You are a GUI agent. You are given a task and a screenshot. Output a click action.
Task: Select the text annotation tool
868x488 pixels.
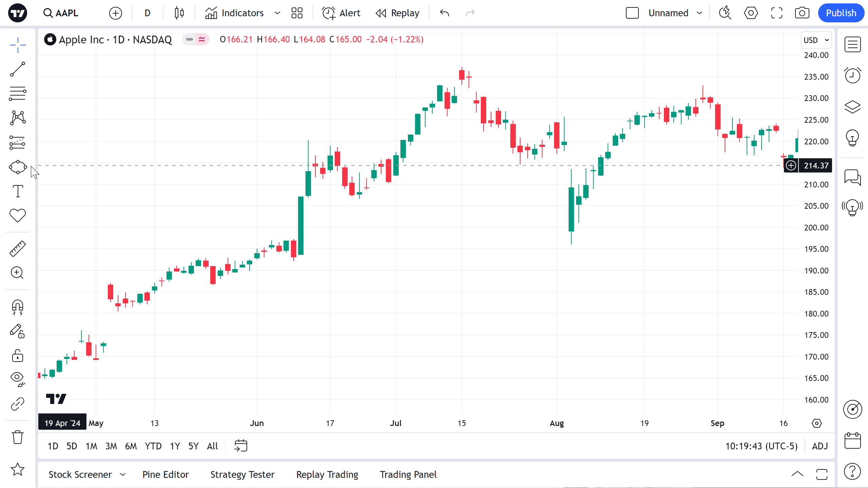pyautogui.click(x=18, y=191)
